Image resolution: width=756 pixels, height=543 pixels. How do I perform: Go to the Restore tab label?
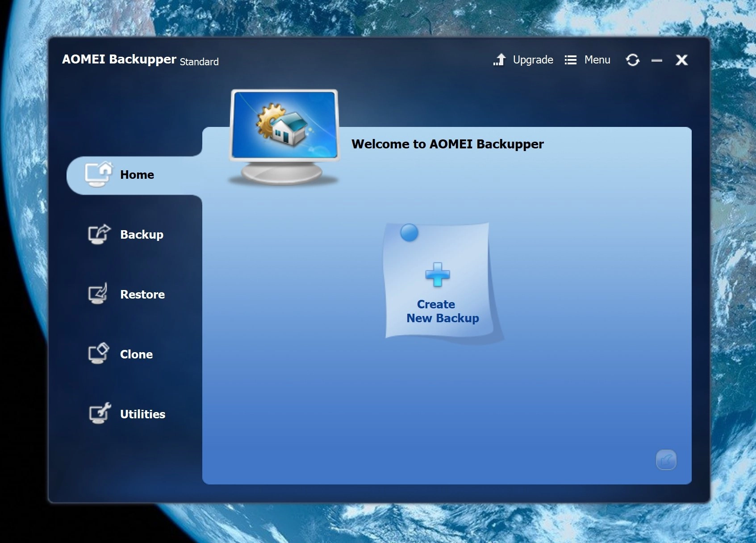coord(142,295)
